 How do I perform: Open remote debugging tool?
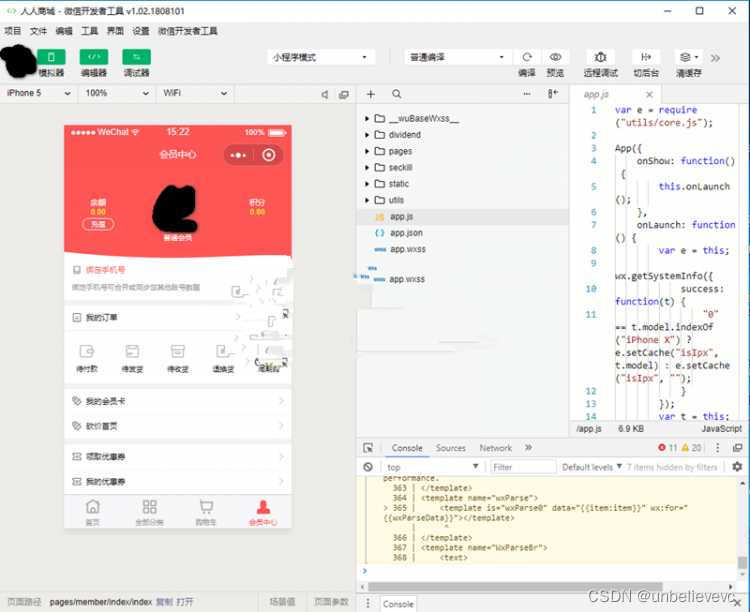[600, 57]
